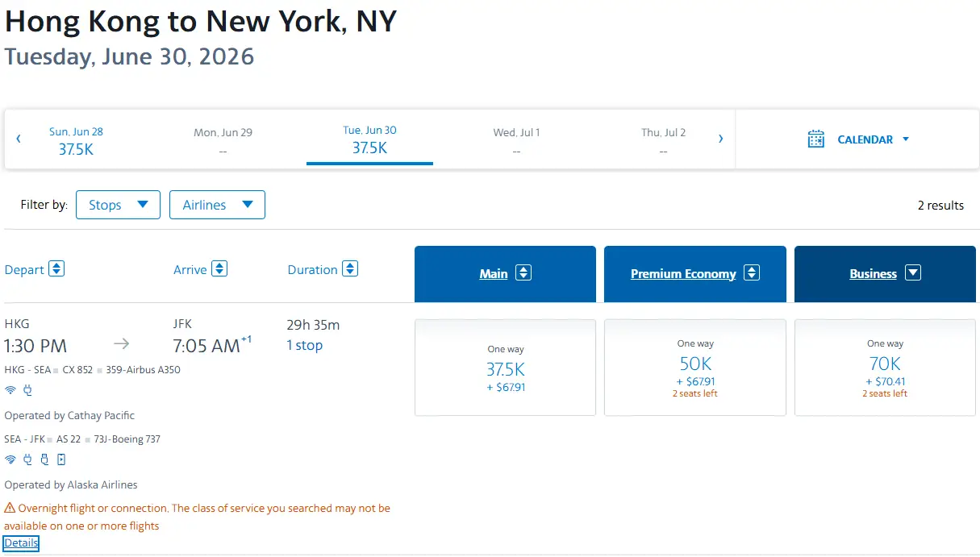
Task: Click the orange overnight flight warning triangle icon
Action: point(10,509)
